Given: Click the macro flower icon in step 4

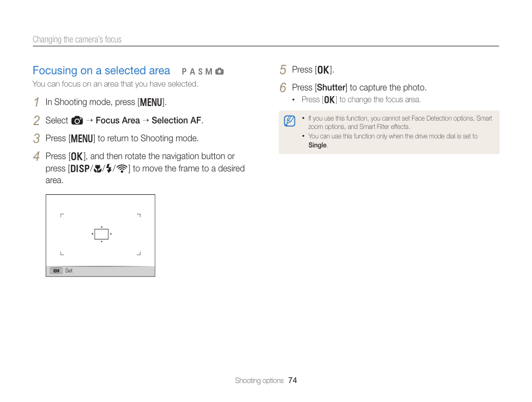Looking at the screenshot, I should [x=98, y=169].
